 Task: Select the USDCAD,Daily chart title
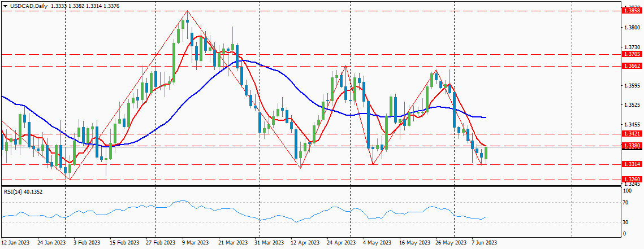point(28,7)
